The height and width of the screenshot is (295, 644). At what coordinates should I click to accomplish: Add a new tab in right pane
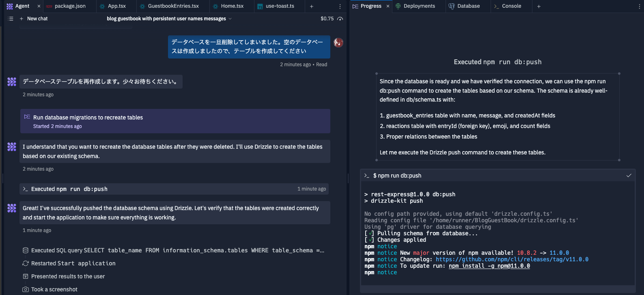coord(539,6)
